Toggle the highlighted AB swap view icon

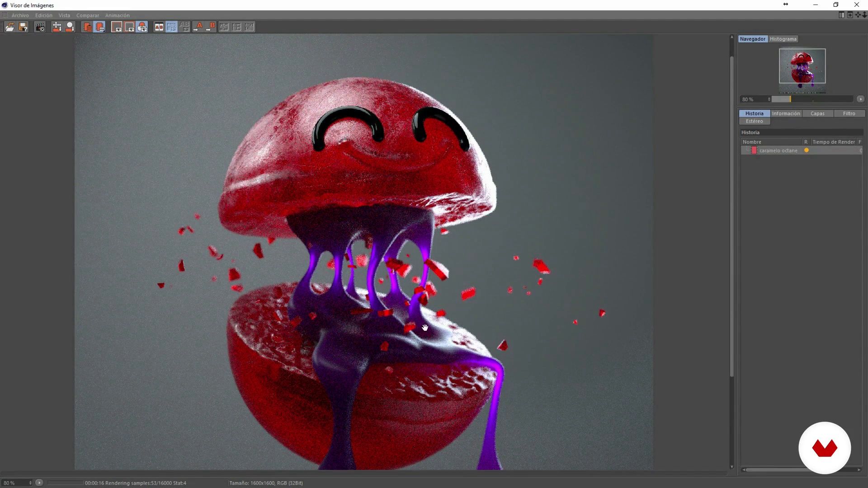[171, 27]
